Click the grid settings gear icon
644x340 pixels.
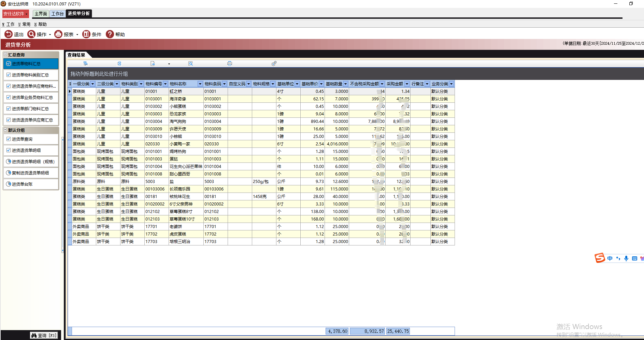(274, 63)
